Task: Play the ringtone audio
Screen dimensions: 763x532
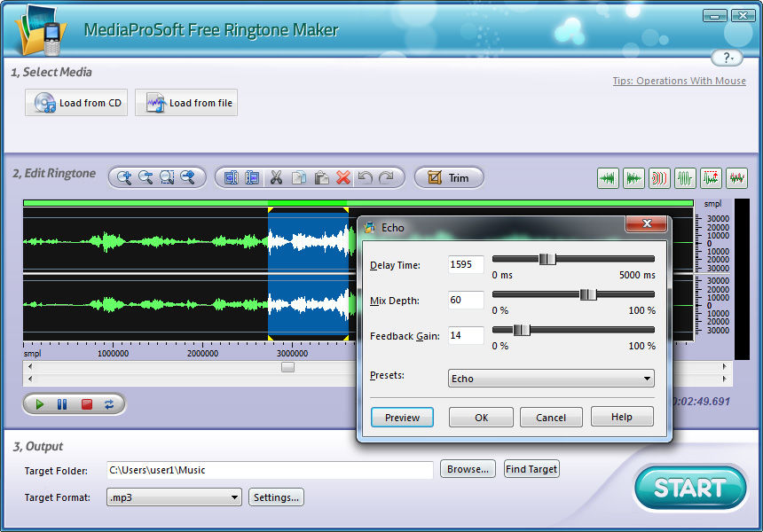Action: tap(40, 404)
